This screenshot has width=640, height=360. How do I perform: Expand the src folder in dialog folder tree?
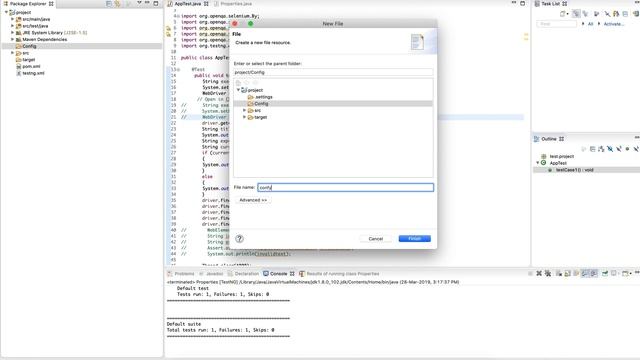[x=244, y=110]
